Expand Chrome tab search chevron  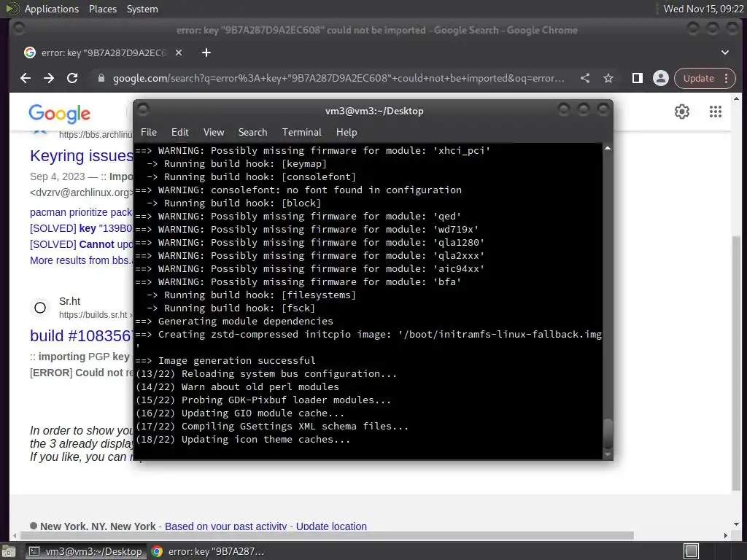pos(724,52)
